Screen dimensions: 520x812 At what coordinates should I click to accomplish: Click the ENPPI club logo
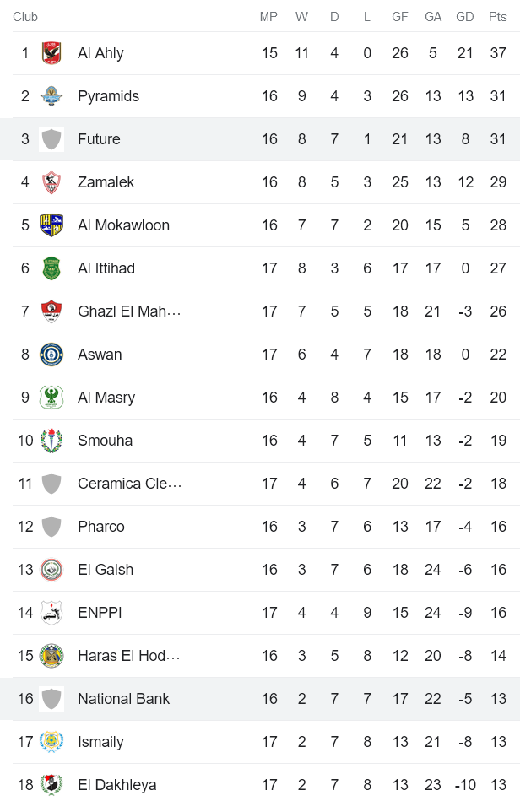51,613
